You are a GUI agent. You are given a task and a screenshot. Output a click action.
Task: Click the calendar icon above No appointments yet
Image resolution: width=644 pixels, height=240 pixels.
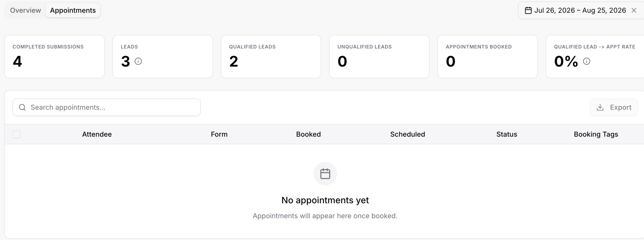[x=325, y=174]
